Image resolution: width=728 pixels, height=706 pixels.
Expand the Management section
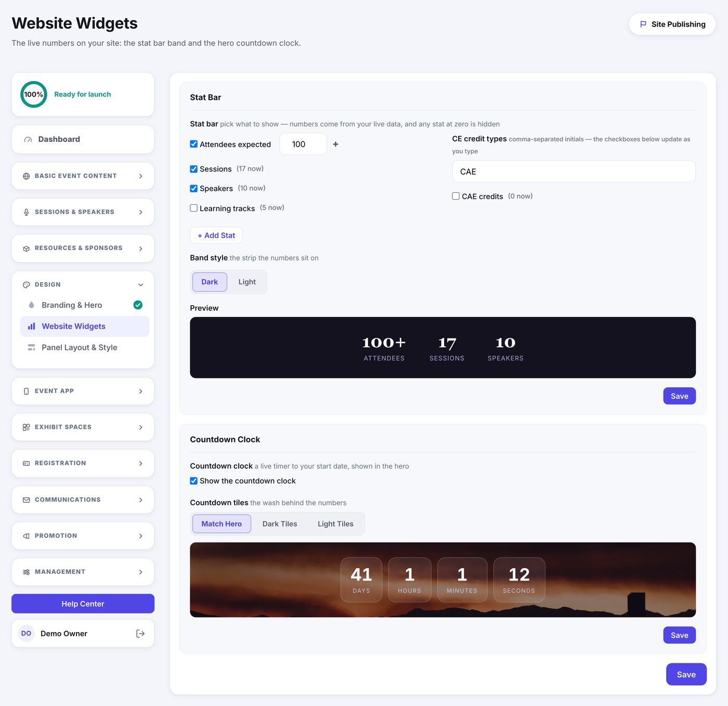pos(83,572)
